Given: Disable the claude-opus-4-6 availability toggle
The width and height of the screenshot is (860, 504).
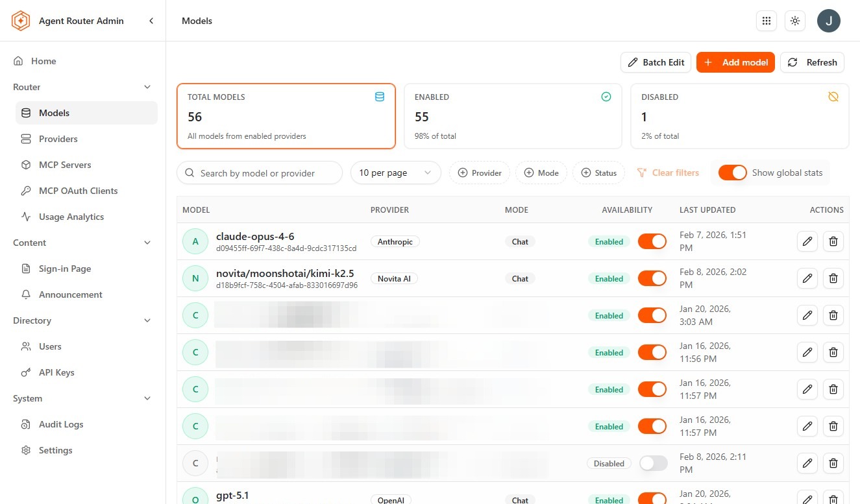Looking at the screenshot, I should (652, 241).
